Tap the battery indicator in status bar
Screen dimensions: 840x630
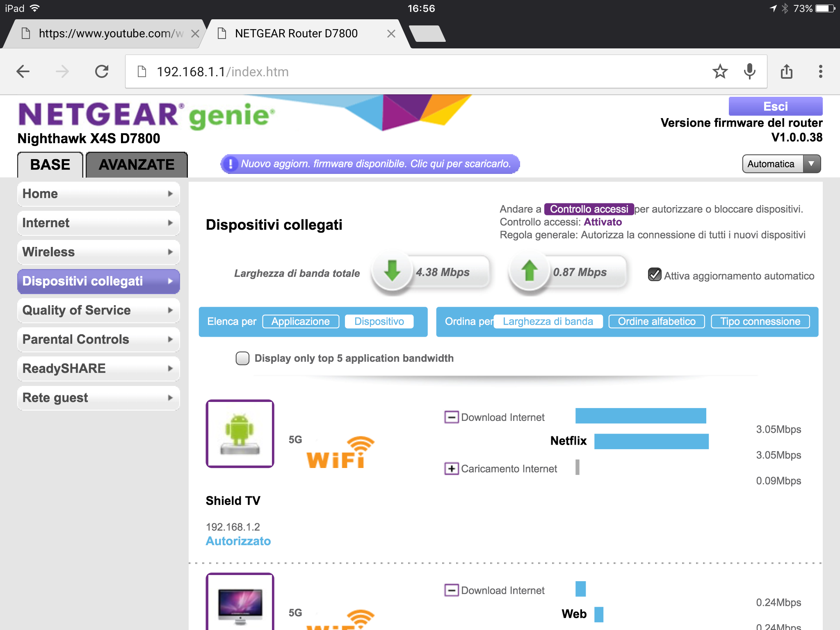coord(825,9)
